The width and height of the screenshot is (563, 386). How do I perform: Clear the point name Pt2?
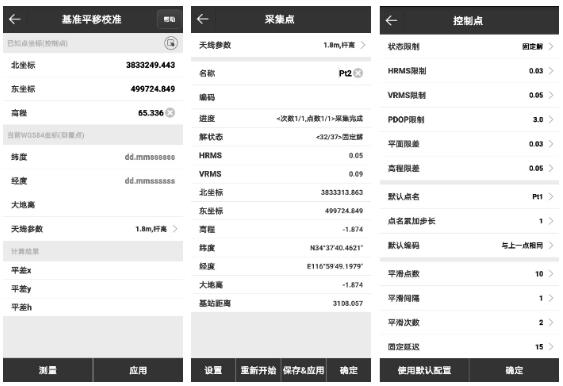coord(358,73)
